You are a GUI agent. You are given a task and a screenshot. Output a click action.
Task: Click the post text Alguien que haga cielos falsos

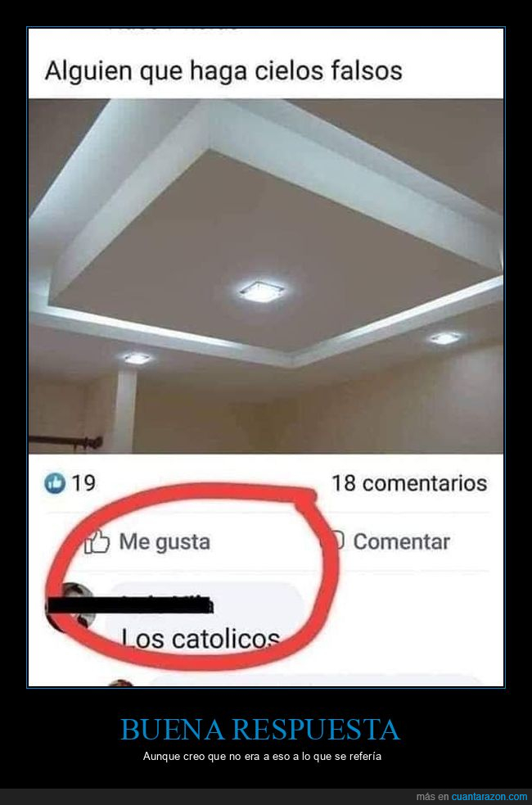pos(223,71)
